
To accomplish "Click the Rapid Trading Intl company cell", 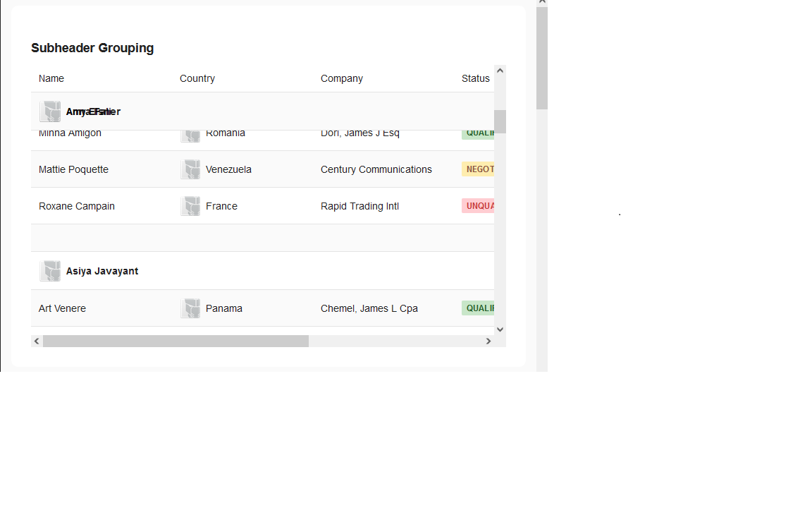I will tap(359, 206).
